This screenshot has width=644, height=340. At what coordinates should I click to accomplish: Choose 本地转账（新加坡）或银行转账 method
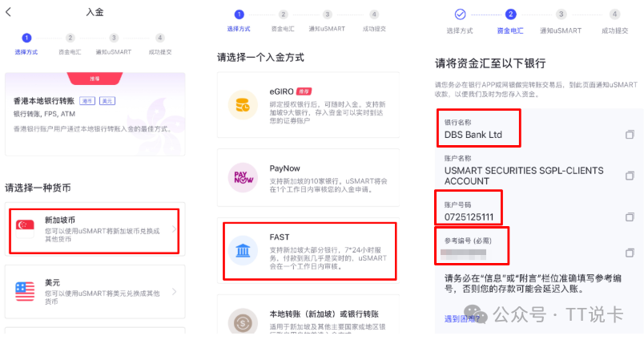(308, 315)
